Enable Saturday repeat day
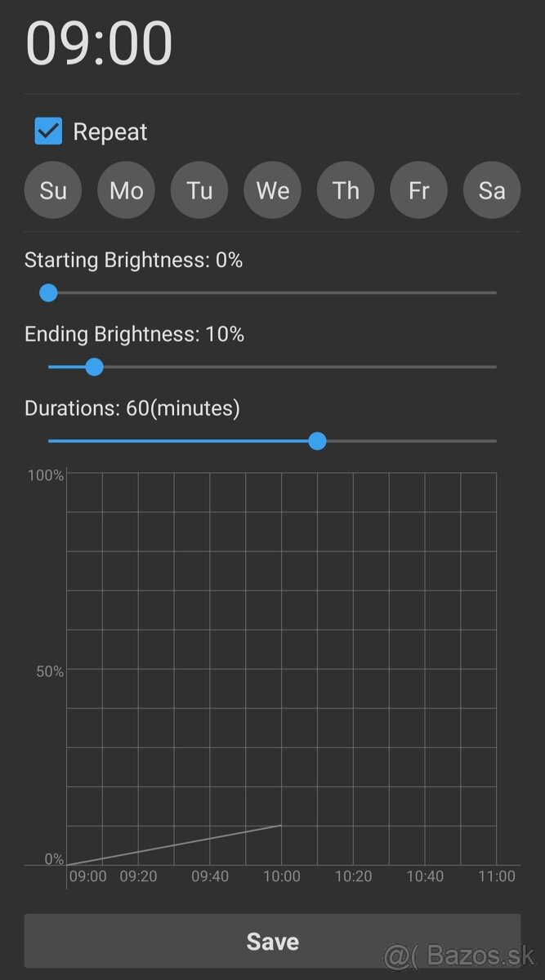The height and width of the screenshot is (980, 545). [491, 189]
